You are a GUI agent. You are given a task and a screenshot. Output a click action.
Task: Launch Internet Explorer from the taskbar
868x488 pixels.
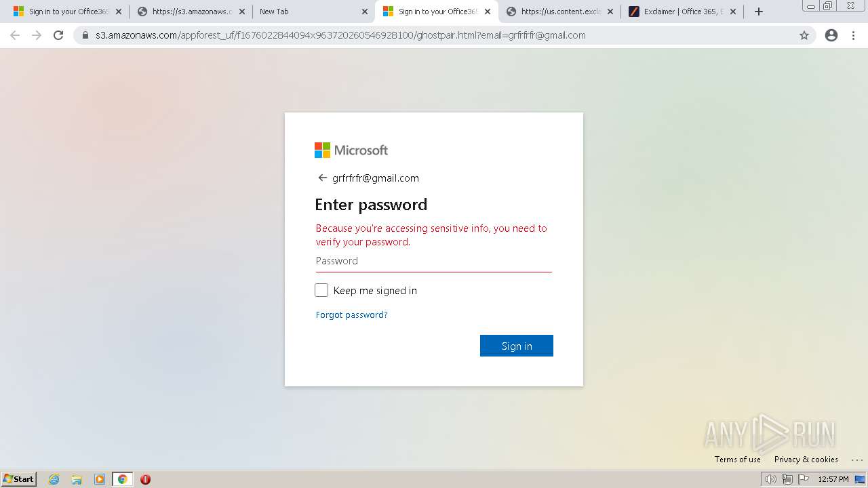[x=54, y=479]
